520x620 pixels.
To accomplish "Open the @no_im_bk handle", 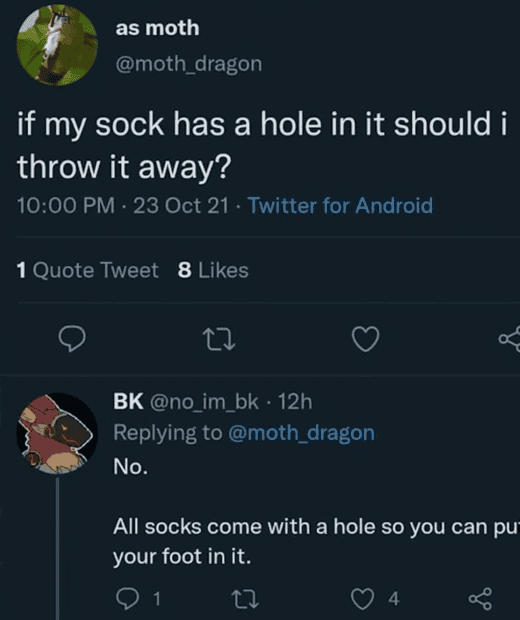I will point(204,402).
